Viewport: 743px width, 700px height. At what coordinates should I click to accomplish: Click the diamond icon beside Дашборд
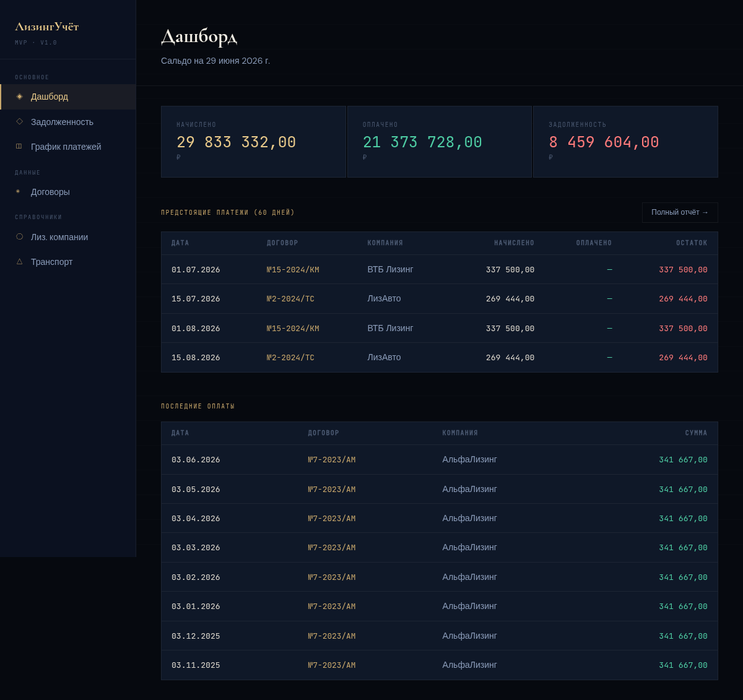click(19, 97)
